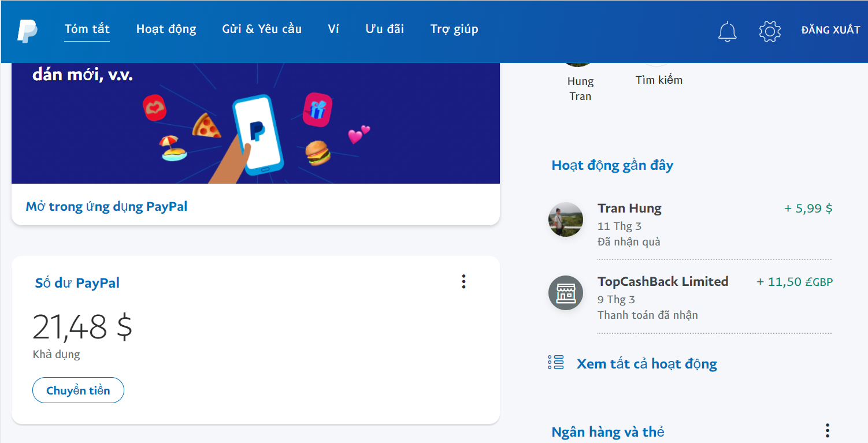This screenshot has height=443, width=868.
Task: Open the Xem tất cả hoạt động link
Action: tap(647, 364)
